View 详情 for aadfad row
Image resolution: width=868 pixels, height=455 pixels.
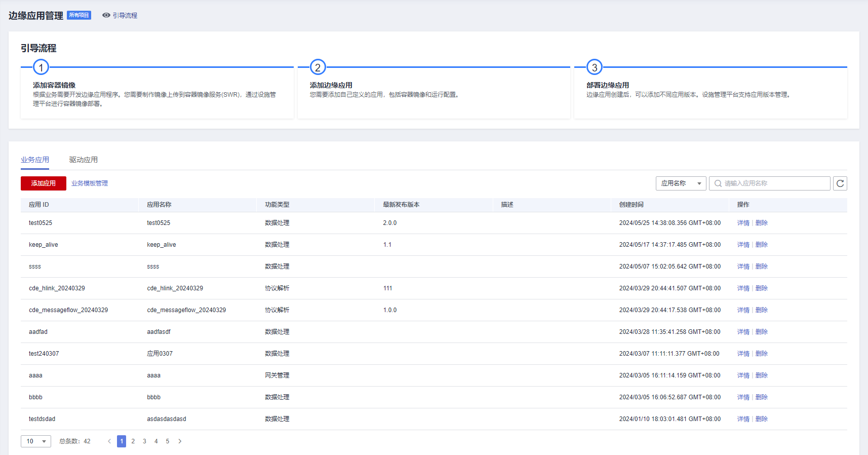(x=743, y=332)
